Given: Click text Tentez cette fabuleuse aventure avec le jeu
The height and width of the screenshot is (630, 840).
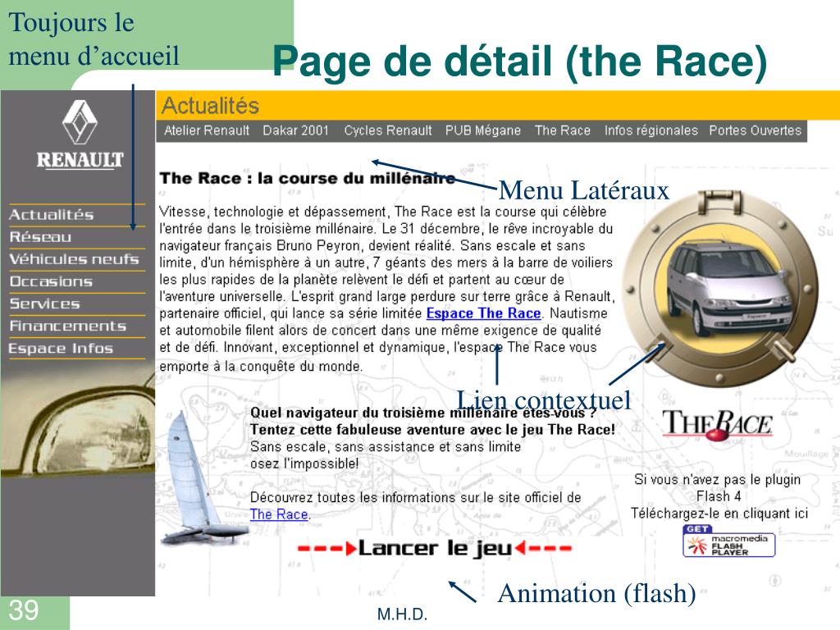Looking at the screenshot, I should click(432, 430).
